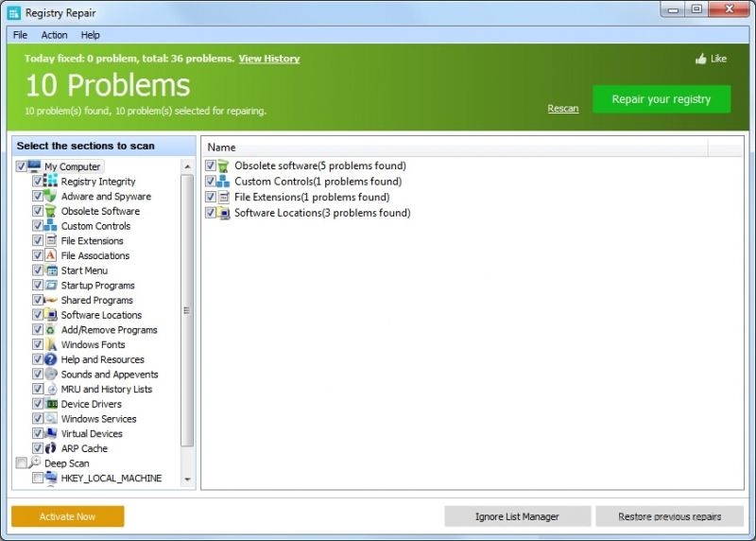
Task: Click the Deep Scan magnifier icon
Action: [x=35, y=462]
